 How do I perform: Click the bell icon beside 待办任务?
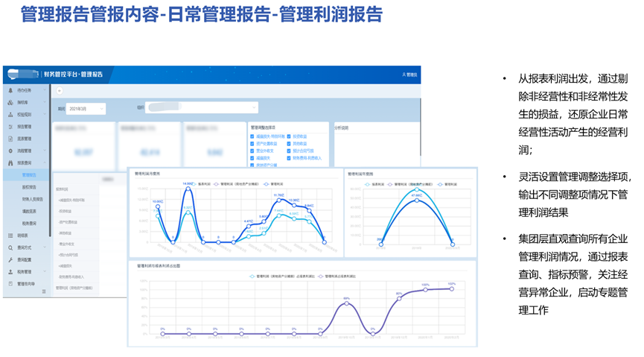click(10, 90)
